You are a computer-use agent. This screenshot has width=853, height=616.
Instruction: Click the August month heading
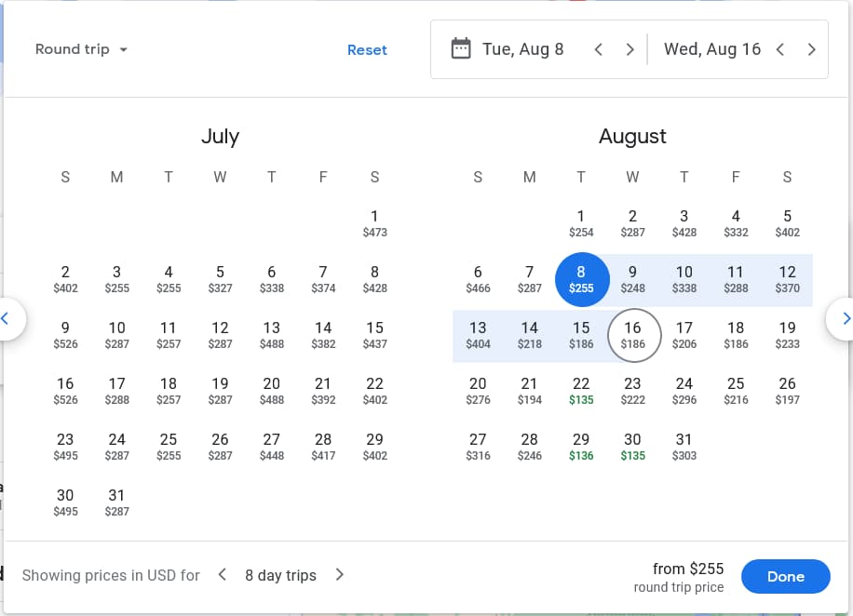tap(632, 136)
